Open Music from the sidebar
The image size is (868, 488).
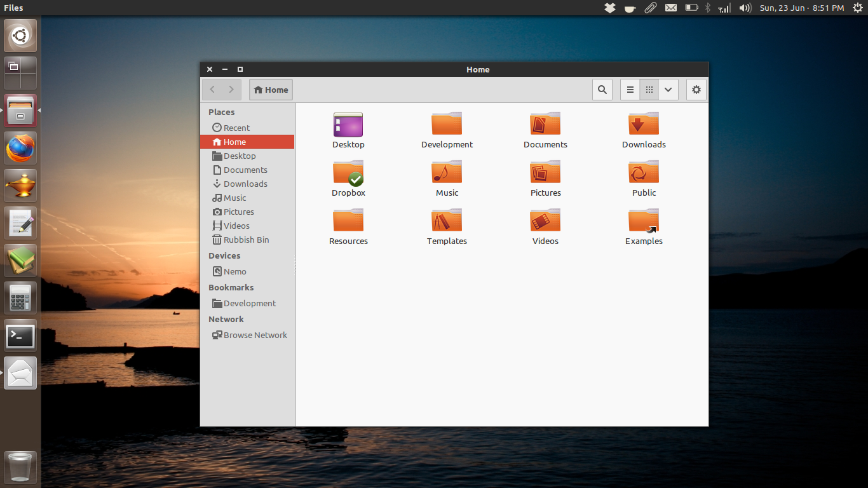[x=247, y=198]
